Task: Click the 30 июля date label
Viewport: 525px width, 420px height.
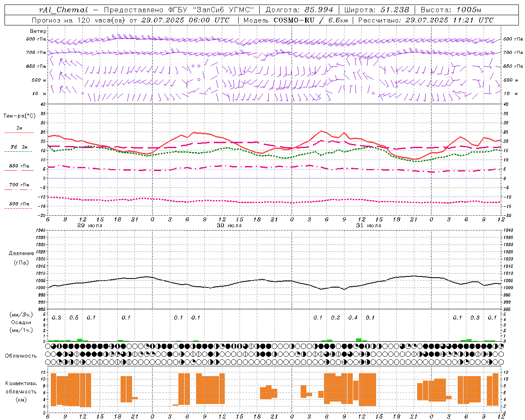Action: (x=229, y=226)
